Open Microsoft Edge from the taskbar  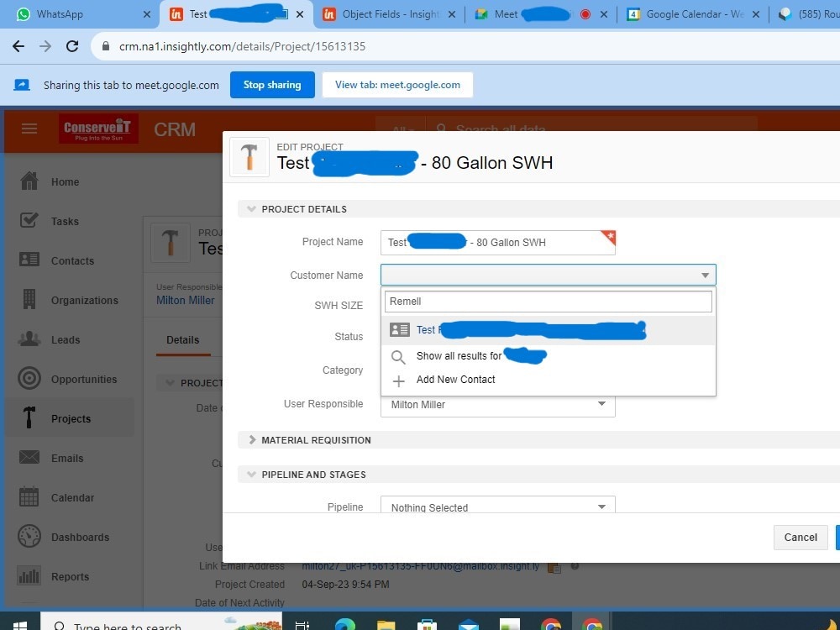coord(344,625)
